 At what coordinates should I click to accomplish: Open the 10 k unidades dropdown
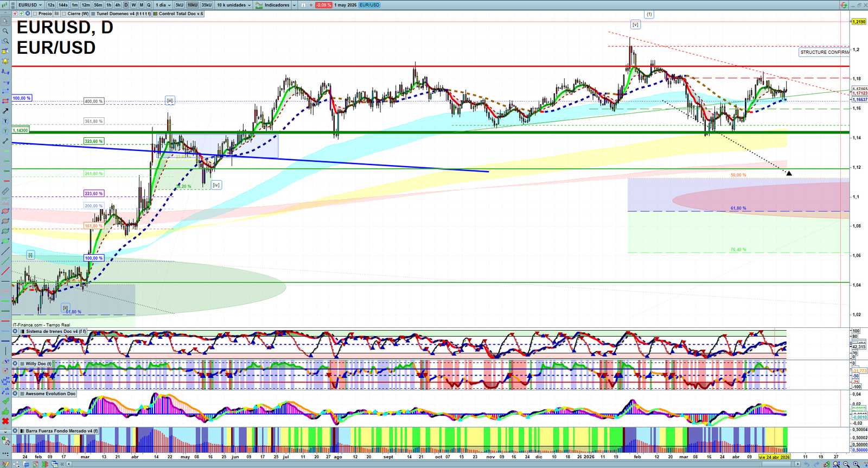coord(234,5)
